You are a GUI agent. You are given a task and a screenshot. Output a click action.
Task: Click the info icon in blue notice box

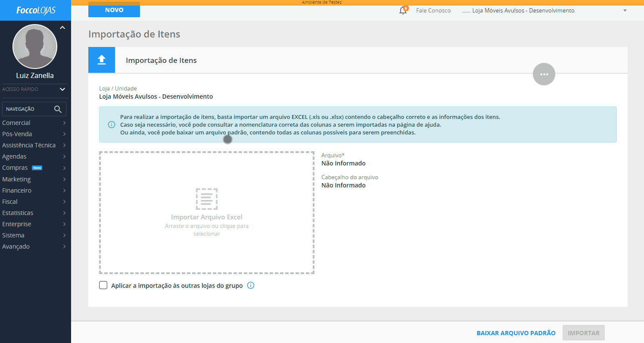tap(111, 125)
